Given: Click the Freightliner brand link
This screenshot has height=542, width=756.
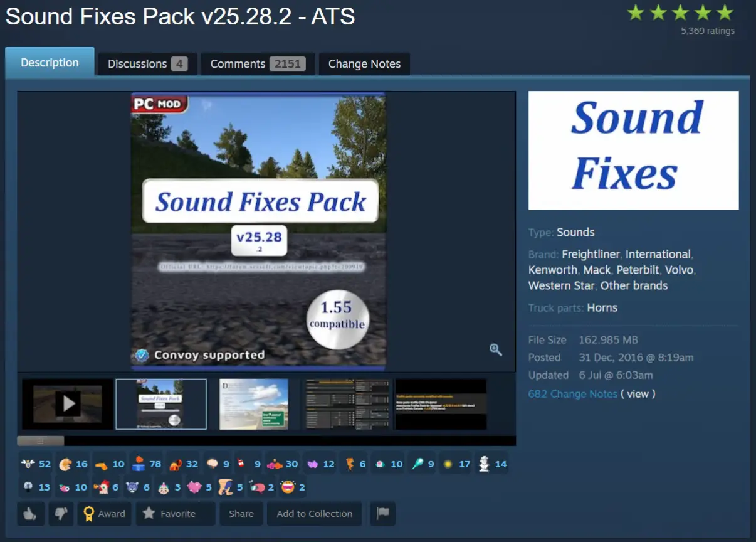Looking at the screenshot, I should click(591, 254).
